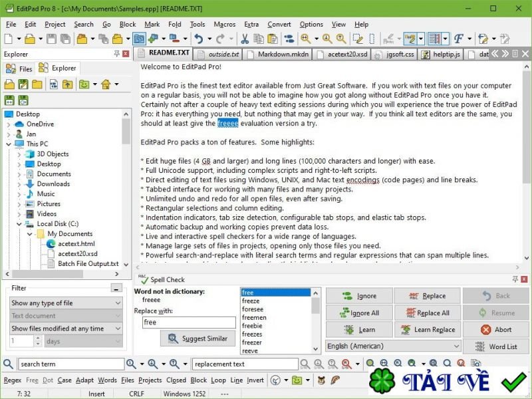Toggle the Invert search option

[255, 380]
